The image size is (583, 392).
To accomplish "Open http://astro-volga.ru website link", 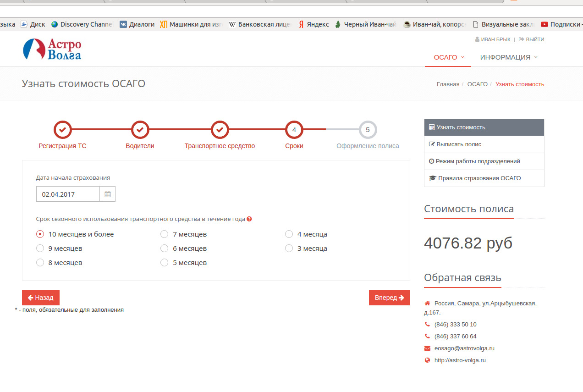I will coord(460,360).
